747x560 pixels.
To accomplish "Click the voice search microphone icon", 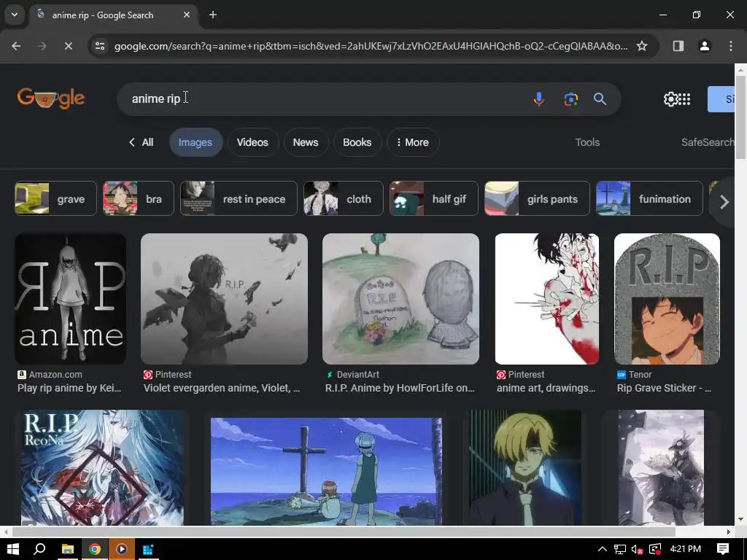I will (x=539, y=99).
